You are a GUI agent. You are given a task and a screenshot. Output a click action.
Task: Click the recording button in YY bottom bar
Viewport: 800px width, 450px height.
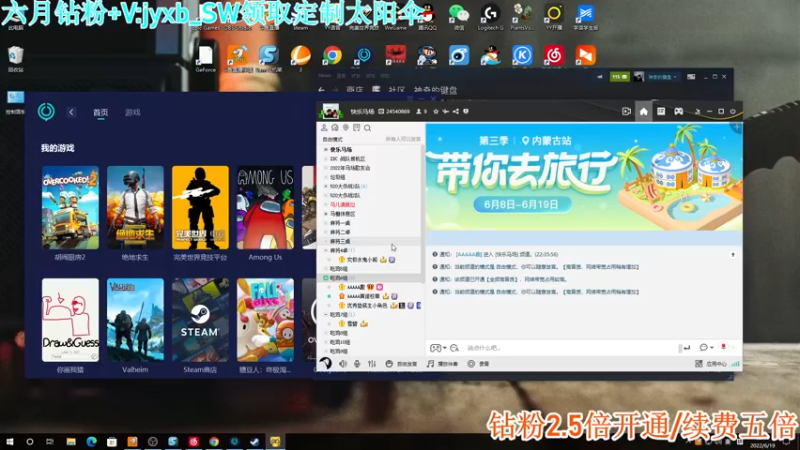478,364
